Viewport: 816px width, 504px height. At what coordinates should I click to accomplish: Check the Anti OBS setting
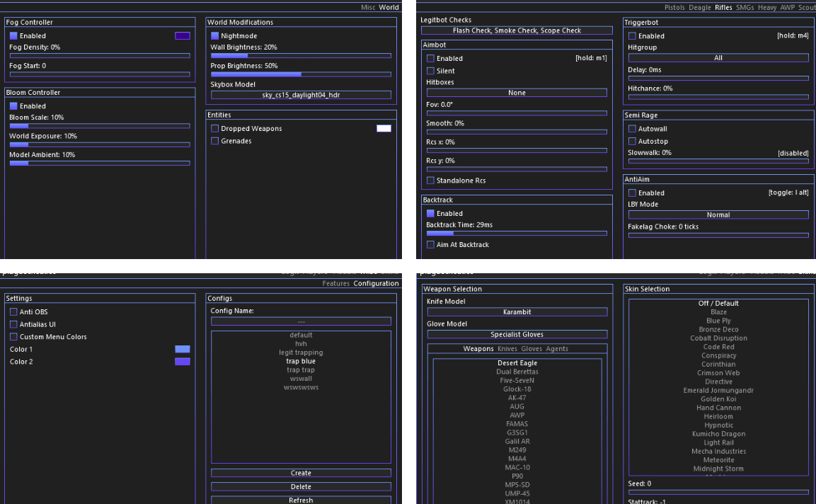(13, 312)
